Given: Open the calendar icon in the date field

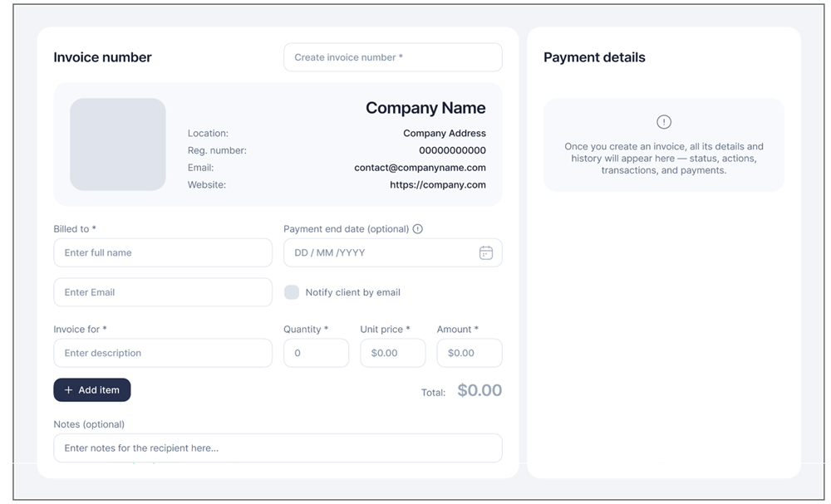Looking at the screenshot, I should pyautogui.click(x=486, y=252).
